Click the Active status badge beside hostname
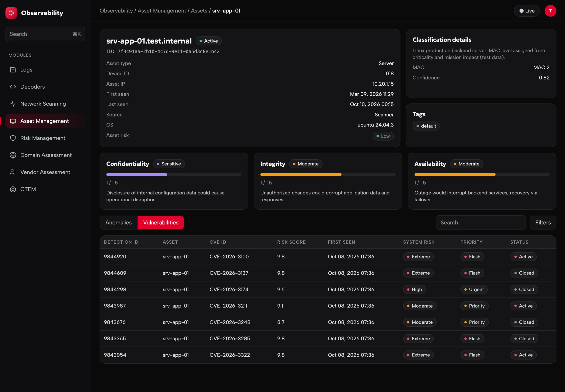Viewport: 565px width, 392px height. coord(209,41)
